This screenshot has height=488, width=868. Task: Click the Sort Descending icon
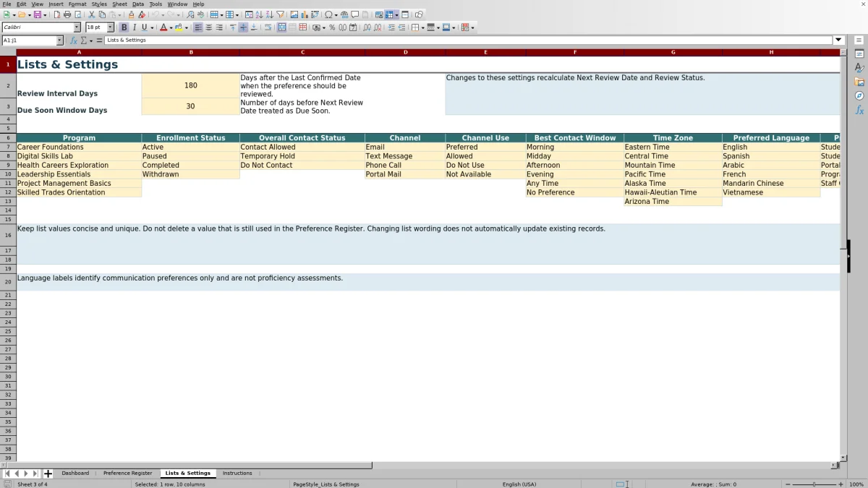[x=269, y=14]
